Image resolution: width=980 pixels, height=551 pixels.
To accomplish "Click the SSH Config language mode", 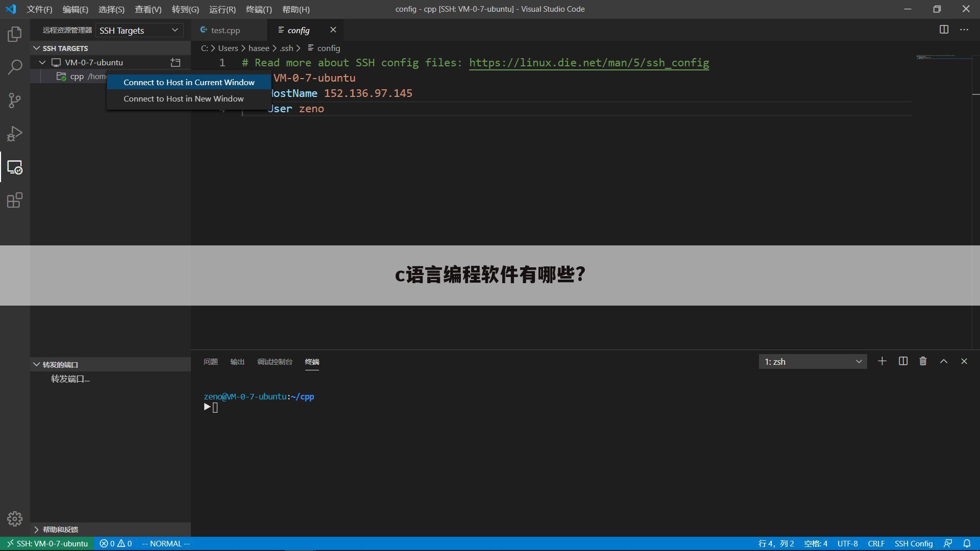I will click(913, 544).
